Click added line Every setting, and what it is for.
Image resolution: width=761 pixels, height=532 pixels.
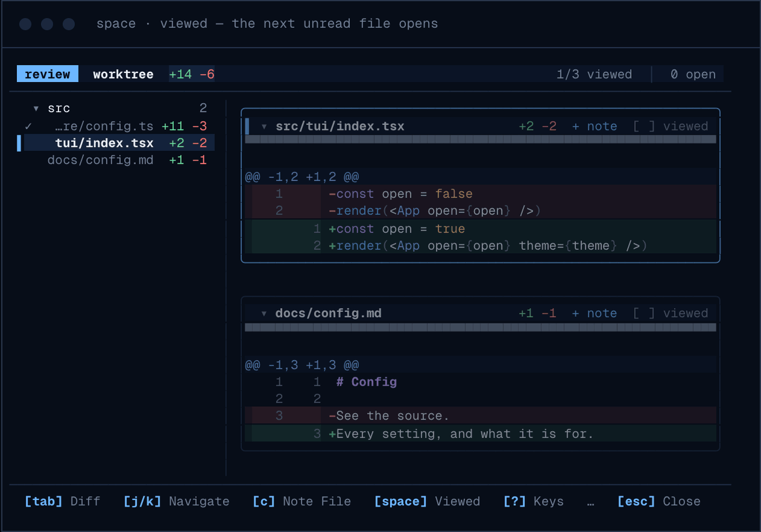click(x=480, y=434)
